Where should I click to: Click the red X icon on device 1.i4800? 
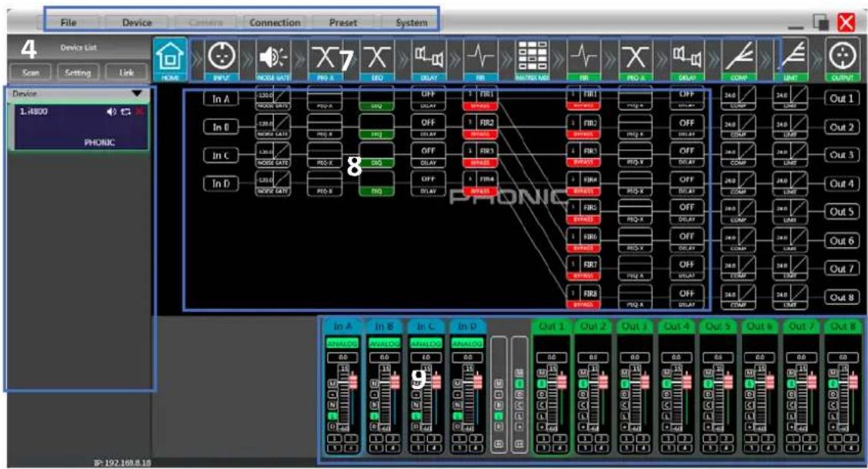(139, 112)
